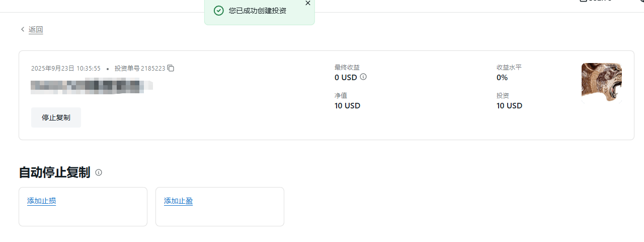Click the lion strategy avatar thumbnail

click(x=601, y=82)
